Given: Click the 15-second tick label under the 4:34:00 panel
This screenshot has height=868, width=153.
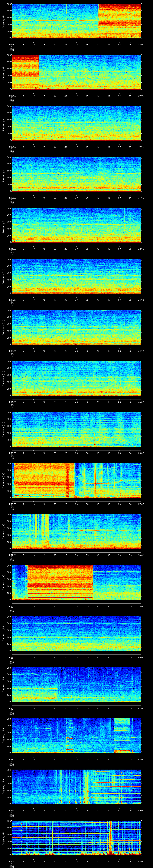Looking at the screenshot, I should click(x=44, y=402).
